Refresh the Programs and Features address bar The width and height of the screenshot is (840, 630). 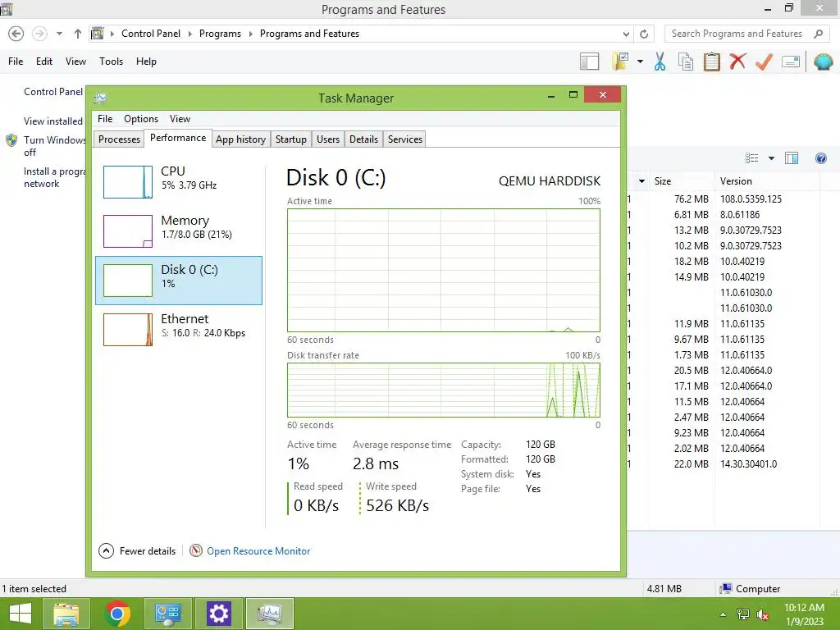click(x=644, y=34)
